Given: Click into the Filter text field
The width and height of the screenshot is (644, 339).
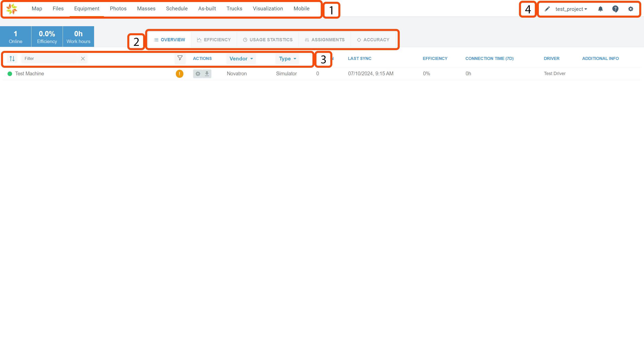Looking at the screenshot, I should (x=50, y=59).
